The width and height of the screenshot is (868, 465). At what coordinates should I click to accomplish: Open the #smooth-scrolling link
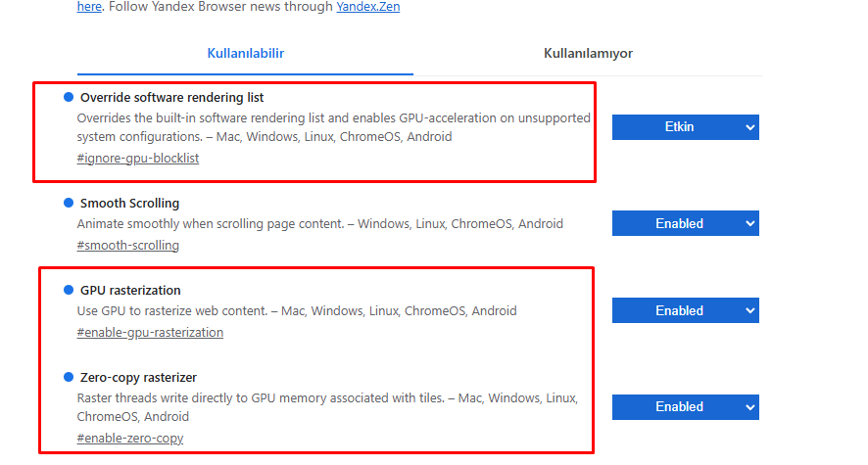click(x=128, y=246)
